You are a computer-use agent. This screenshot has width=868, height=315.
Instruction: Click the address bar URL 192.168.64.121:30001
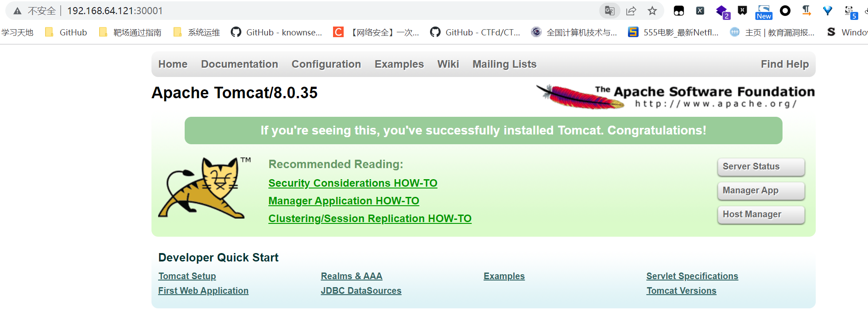coord(115,11)
